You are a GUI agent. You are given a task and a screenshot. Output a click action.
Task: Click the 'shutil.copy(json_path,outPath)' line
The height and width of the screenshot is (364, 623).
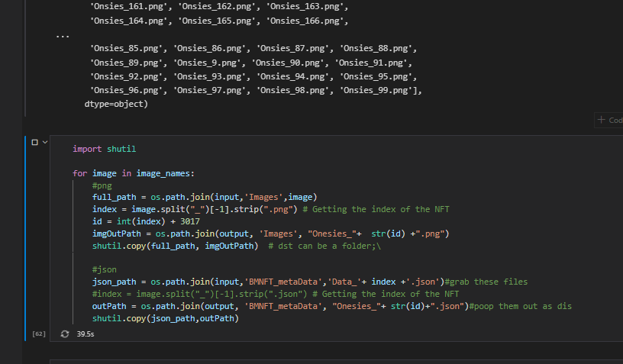165,318
